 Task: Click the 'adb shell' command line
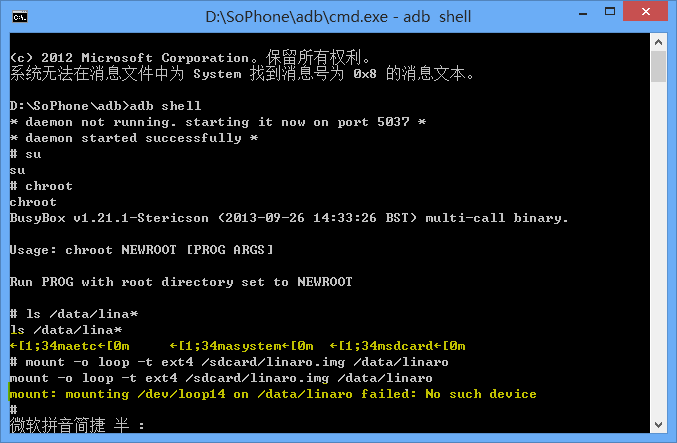[x=105, y=106]
